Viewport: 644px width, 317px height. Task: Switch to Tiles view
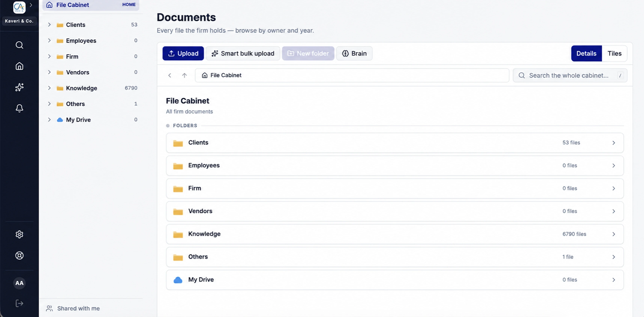pyautogui.click(x=614, y=53)
